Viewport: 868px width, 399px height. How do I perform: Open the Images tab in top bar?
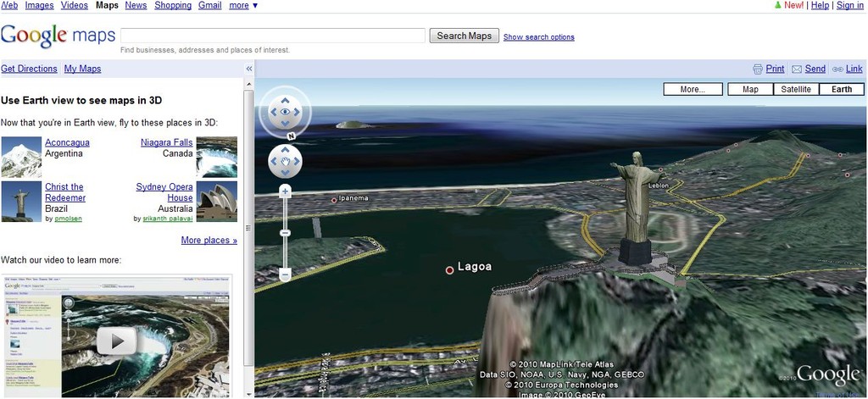[x=39, y=6]
